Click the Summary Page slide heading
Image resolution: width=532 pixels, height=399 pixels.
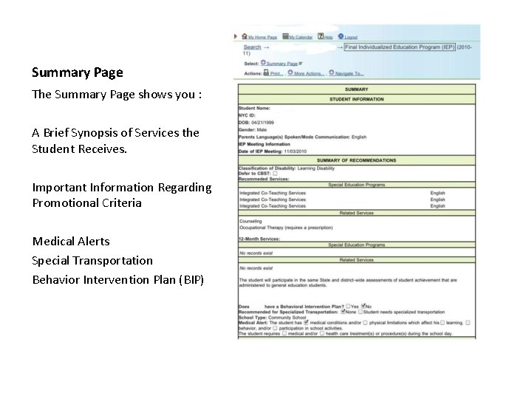[x=78, y=72]
